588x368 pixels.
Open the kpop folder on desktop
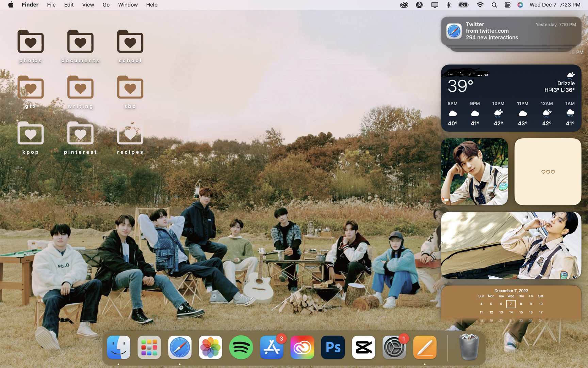(31, 133)
